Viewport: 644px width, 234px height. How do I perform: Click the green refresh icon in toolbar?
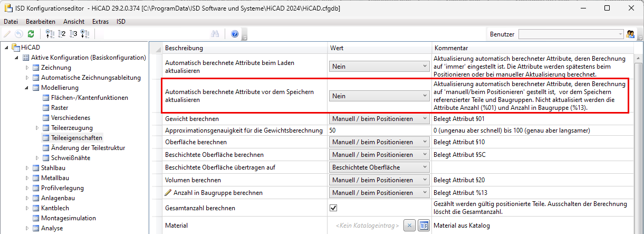click(x=31, y=34)
